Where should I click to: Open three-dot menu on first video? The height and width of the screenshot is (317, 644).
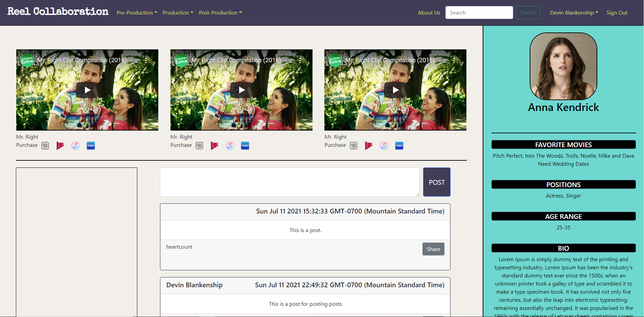(x=146, y=60)
